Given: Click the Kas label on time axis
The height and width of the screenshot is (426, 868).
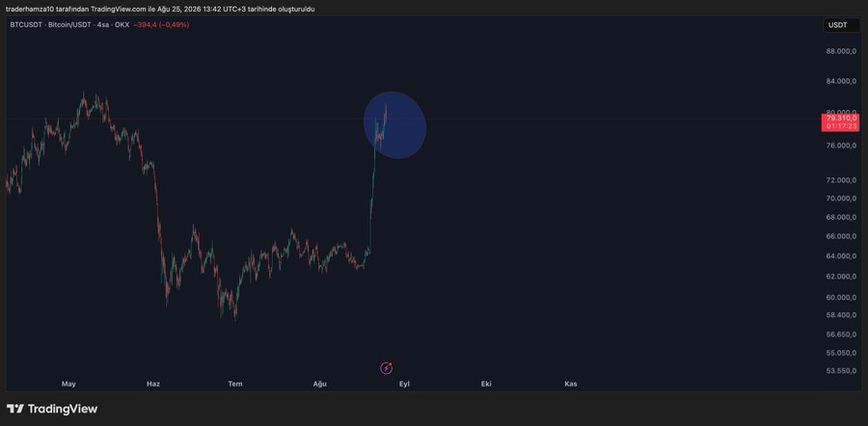Looking at the screenshot, I should pyautogui.click(x=571, y=384).
